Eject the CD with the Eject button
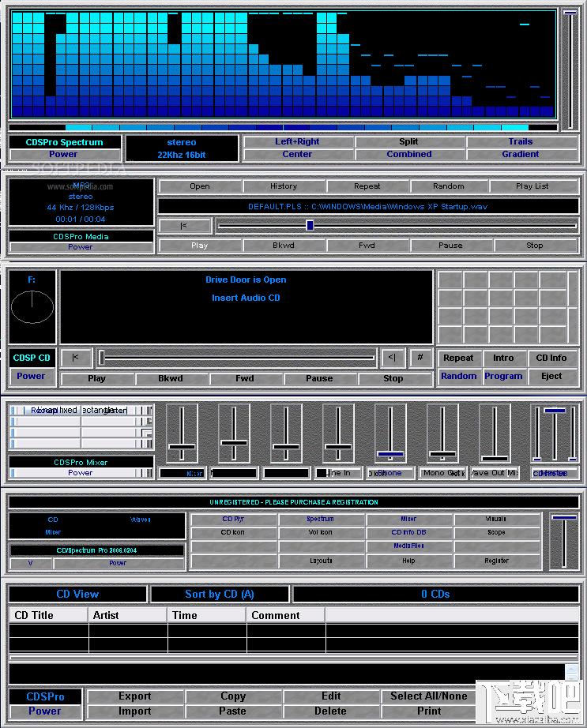The width and height of the screenshot is (587, 728). coord(551,376)
